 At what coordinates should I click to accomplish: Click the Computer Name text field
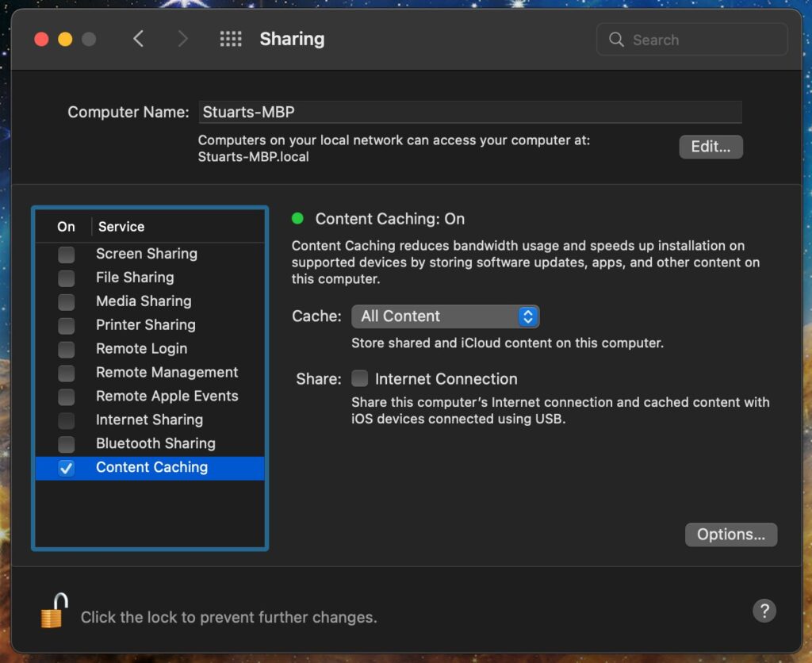[x=470, y=113]
